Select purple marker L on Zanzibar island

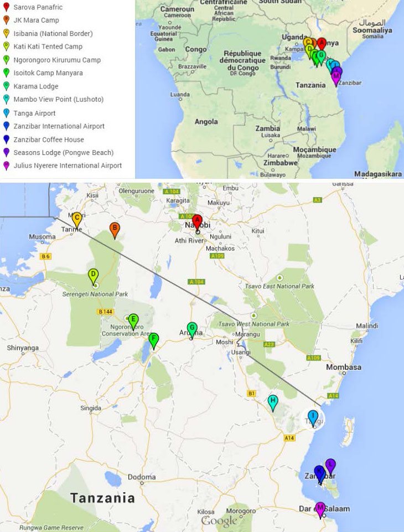tap(330, 465)
